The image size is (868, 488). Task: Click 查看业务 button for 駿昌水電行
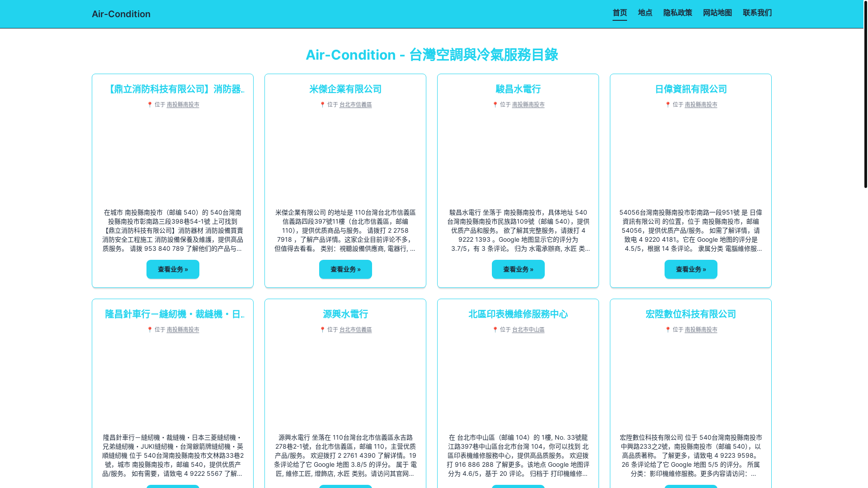coord(518,269)
